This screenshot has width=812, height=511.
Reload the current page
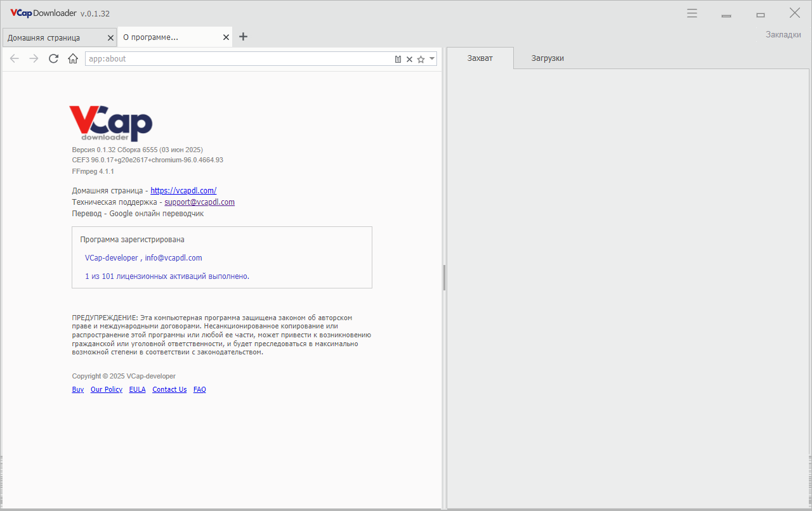tap(53, 59)
